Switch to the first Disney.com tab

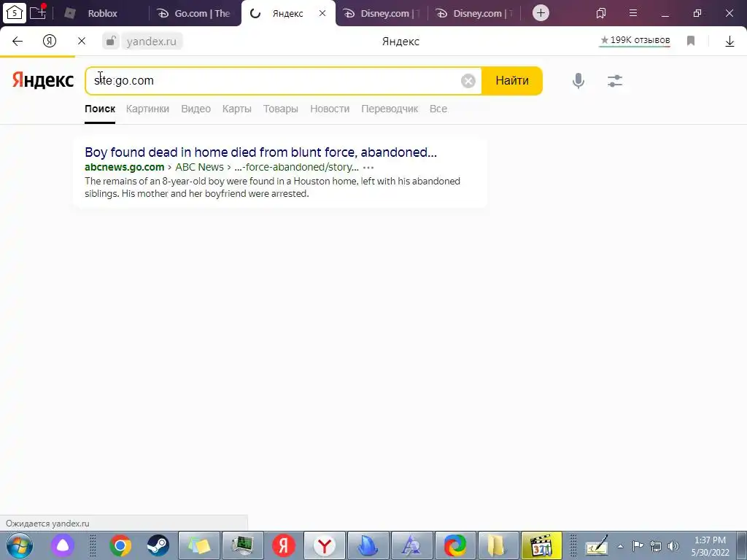382,13
